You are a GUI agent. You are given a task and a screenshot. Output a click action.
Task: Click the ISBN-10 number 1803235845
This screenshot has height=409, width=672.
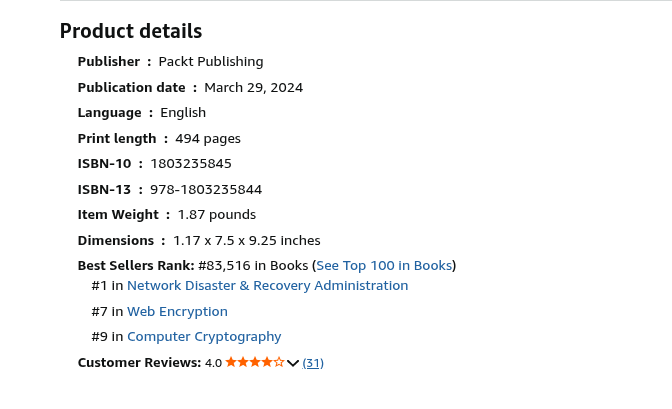pyautogui.click(x=191, y=163)
